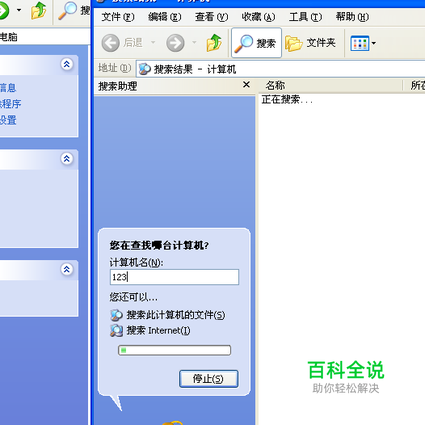Open the 编辑(E) menu
Screen dimensions: 425x425
165,17
